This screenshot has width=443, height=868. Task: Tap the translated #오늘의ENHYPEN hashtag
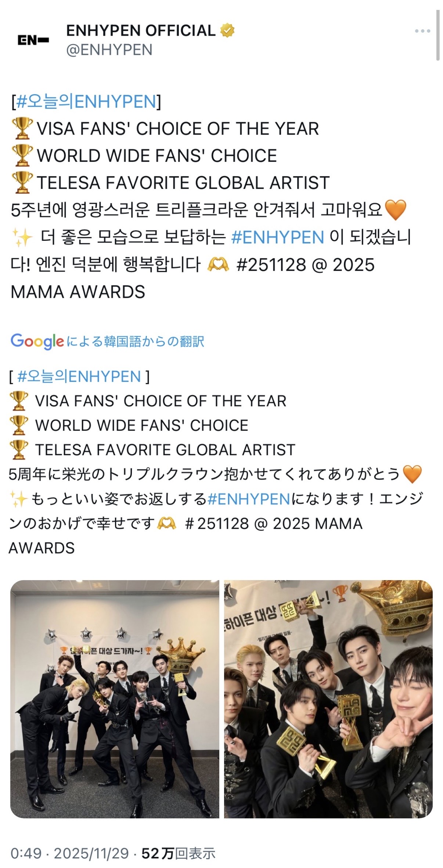[79, 376]
